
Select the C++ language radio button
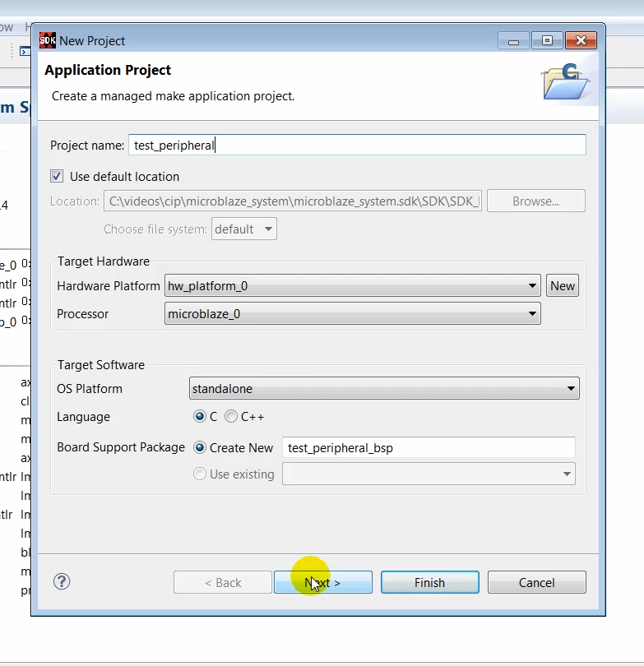pos(231,416)
